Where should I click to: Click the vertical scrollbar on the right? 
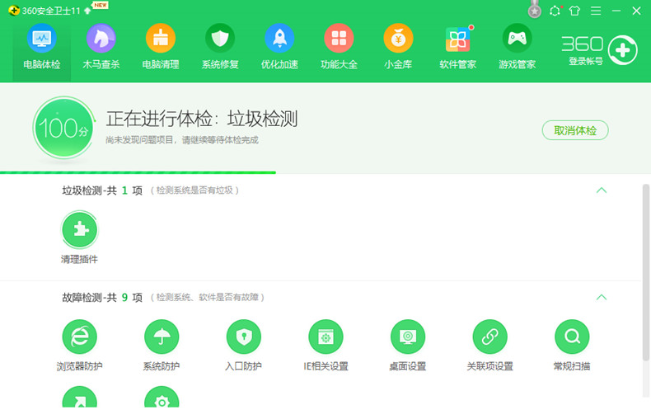coord(645,260)
